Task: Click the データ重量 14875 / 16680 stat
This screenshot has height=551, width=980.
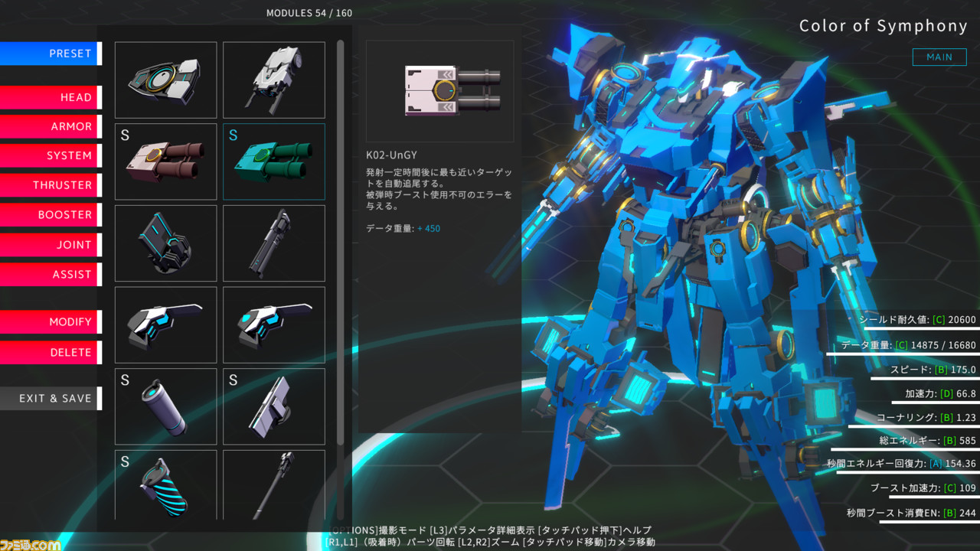Action: tap(909, 345)
